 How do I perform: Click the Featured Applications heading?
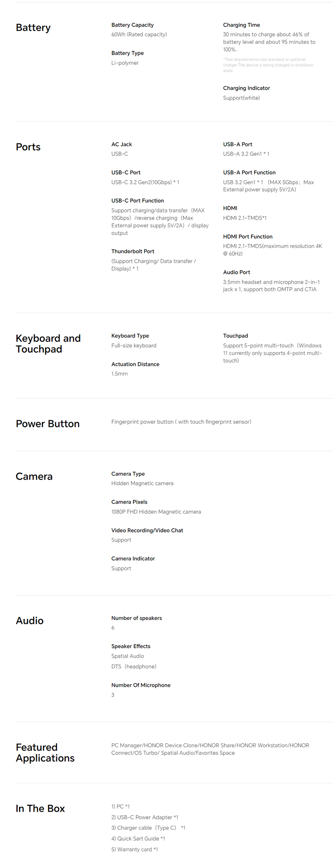click(45, 752)
